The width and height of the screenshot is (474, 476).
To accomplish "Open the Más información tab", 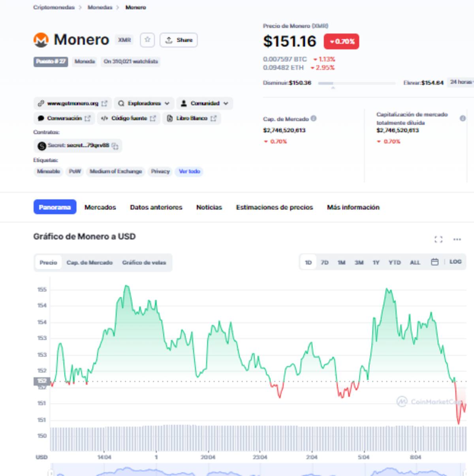I will (353, 207).
